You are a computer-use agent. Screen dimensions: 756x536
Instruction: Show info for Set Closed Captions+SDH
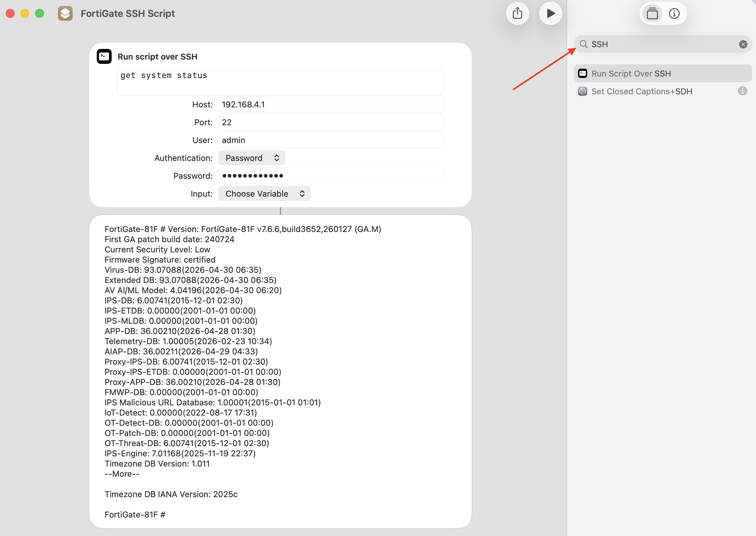click(742, 91)
